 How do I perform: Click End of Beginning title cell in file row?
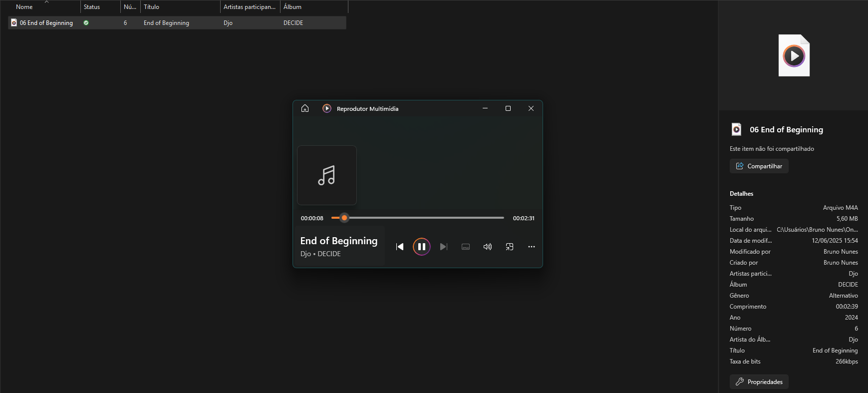coord(166,23)
